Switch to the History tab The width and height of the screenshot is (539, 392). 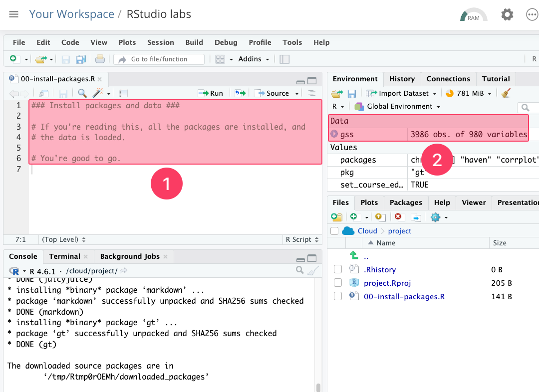(x=402, y=79)
